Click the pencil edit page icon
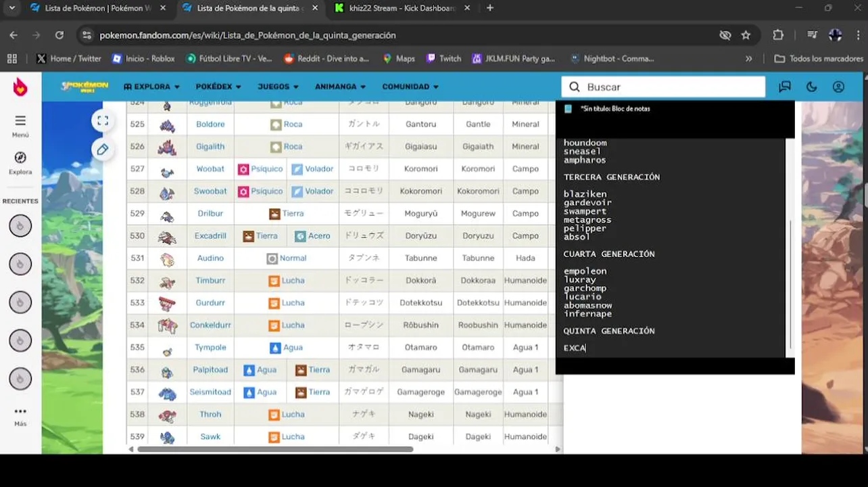Viewport: 868px width, 487px height. click(x=102, y=149)
